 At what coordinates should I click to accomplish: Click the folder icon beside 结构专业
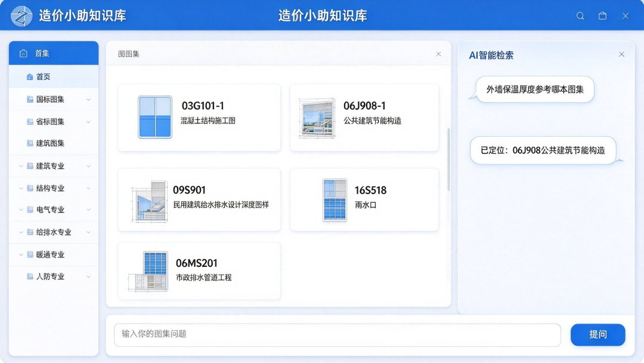point(30,188)
